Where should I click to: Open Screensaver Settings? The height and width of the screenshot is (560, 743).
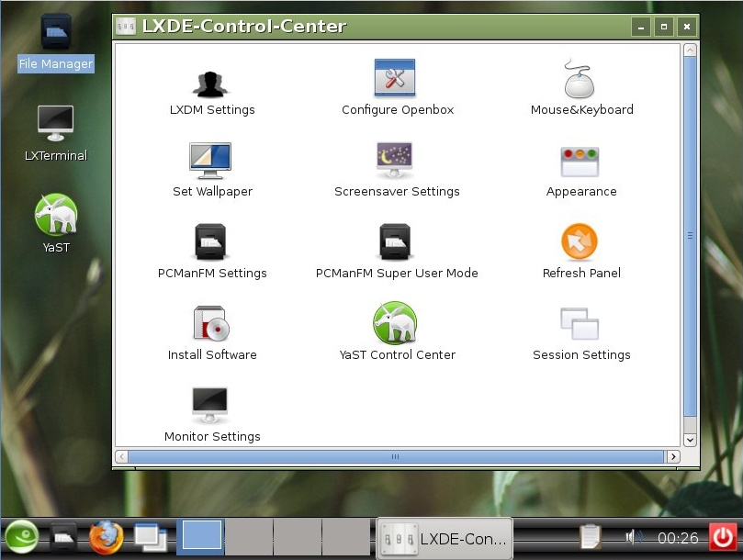pos(396,161)
